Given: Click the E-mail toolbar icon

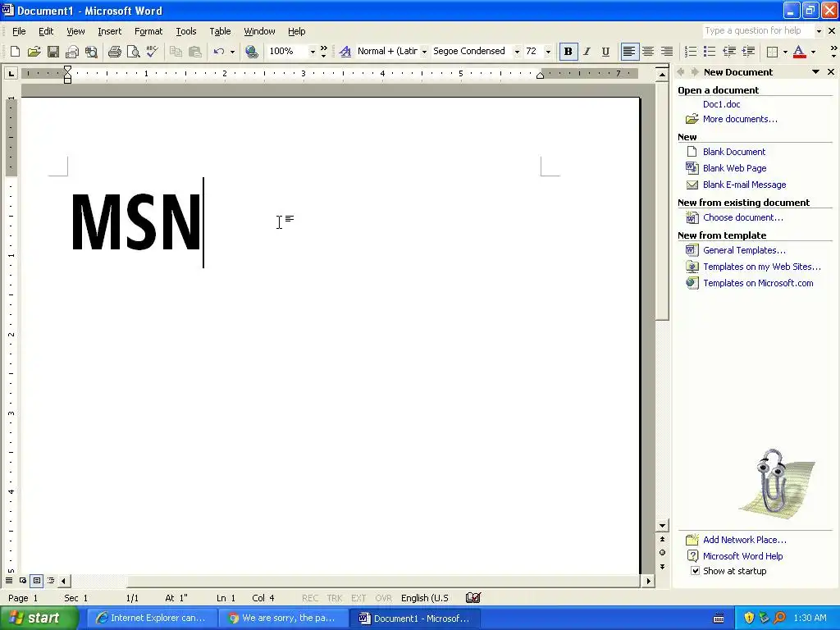Looking at the screenshot, I should click(72, 52).
